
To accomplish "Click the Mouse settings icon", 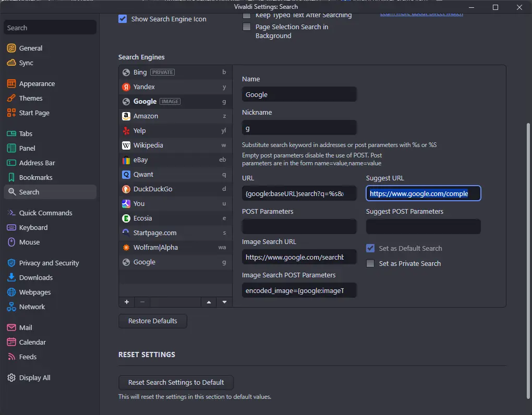I will tap(11, 242).
